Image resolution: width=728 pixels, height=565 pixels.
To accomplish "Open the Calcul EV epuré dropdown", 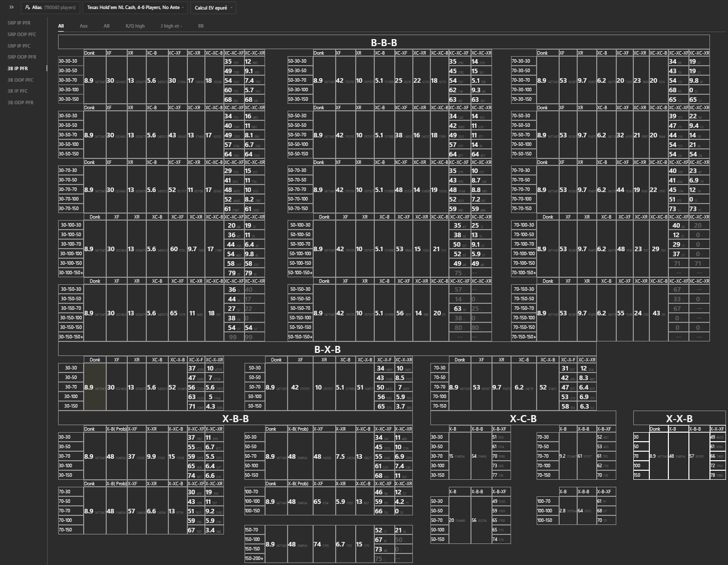I will pyautogui.click(x=213, y=8).
